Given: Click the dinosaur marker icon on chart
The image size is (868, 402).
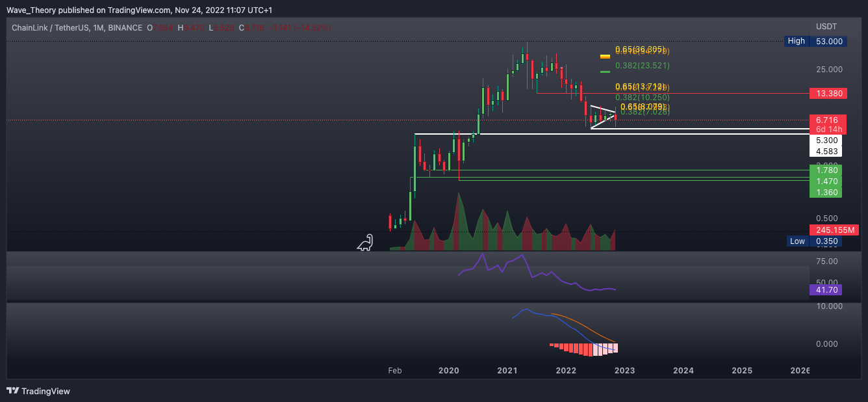Looking at the screenshot, I should (x=365, y=243).
